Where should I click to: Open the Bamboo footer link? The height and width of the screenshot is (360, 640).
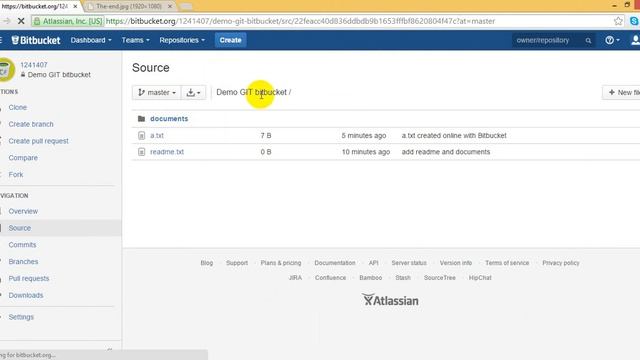[x=371, y=278]
